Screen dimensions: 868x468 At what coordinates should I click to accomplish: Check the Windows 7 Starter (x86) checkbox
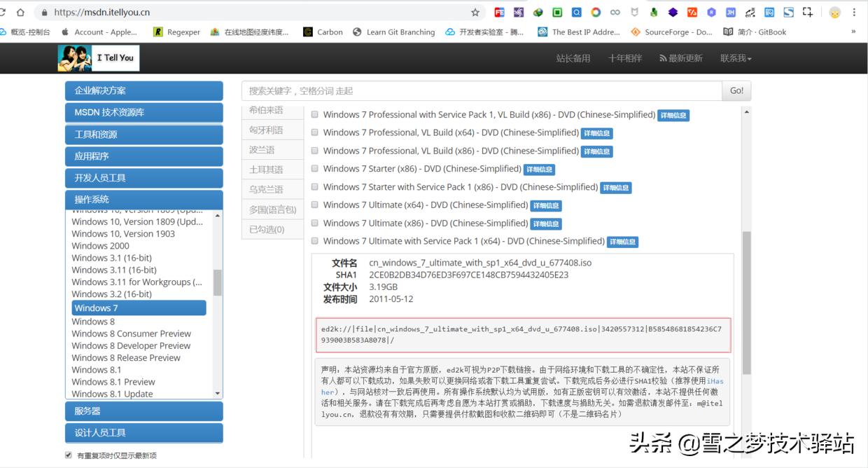pos(314,169)
